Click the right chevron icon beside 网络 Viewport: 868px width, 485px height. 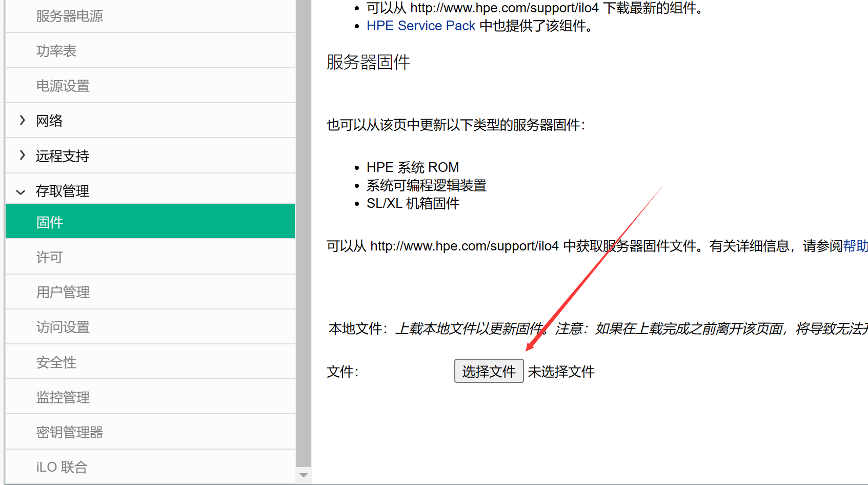(22, 120)
